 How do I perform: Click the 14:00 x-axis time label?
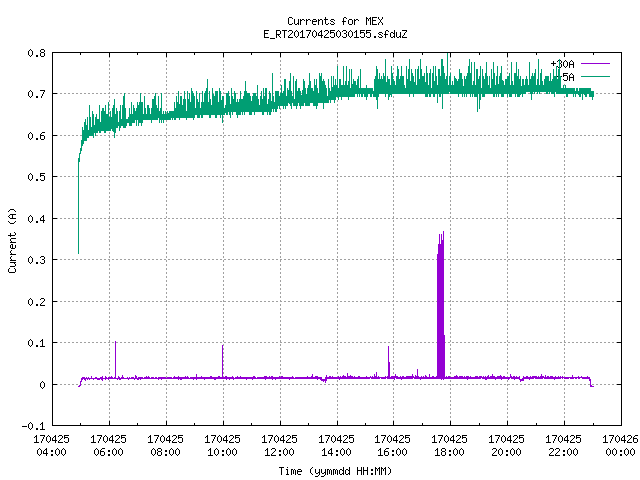point(336,452)
